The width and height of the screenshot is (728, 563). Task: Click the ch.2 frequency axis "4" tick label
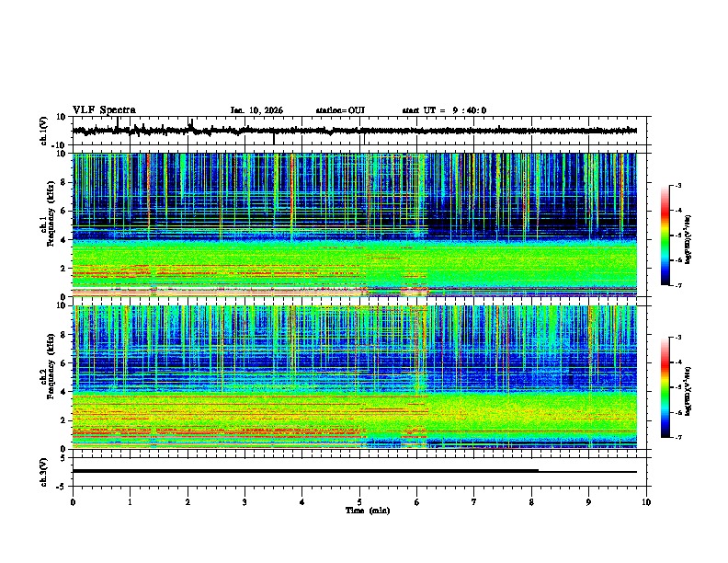(63, 392)
